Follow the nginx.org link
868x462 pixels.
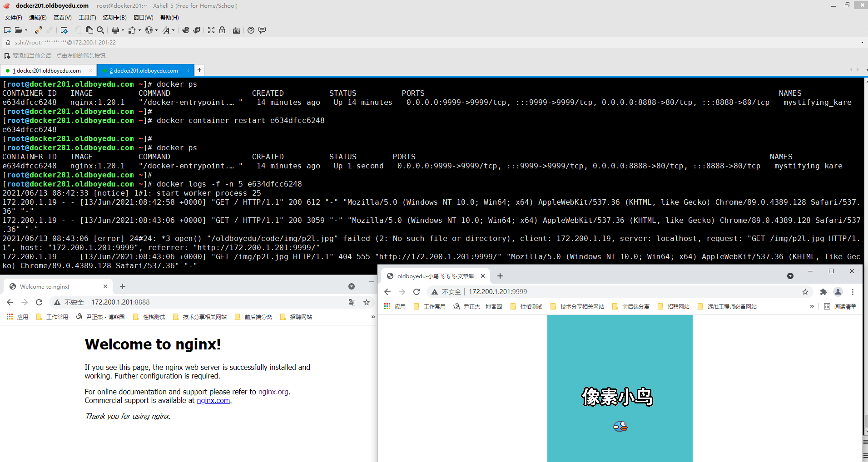273,392
